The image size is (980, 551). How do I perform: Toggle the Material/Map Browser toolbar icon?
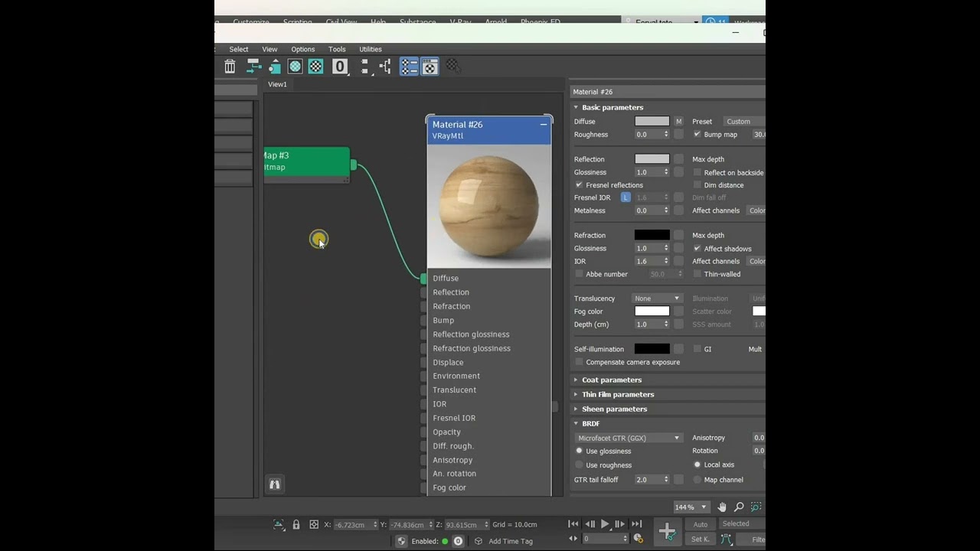pyautogui.click(x=409, y=67)
